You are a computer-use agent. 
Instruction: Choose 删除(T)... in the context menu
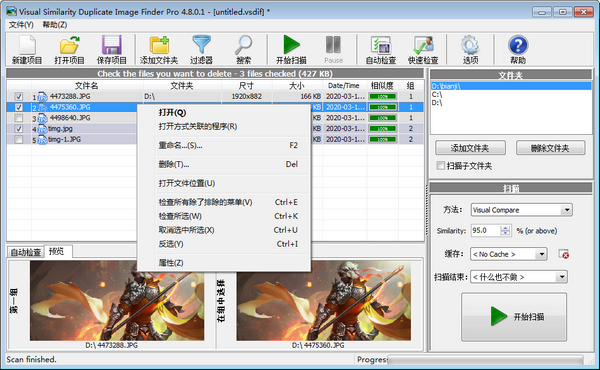223,164
